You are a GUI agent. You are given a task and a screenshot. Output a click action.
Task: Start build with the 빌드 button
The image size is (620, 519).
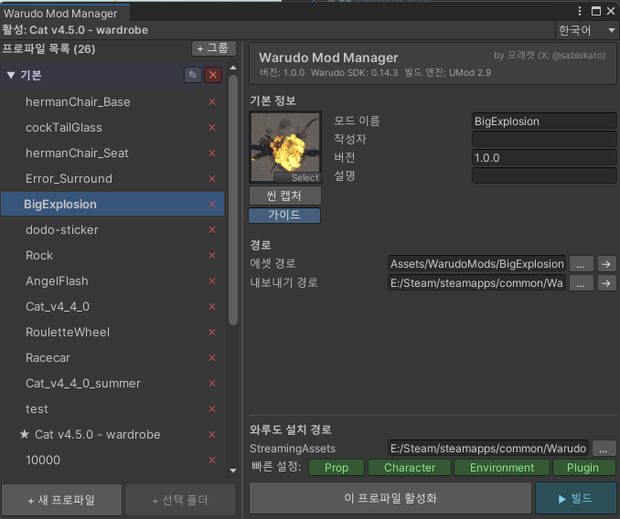[576, 498]
